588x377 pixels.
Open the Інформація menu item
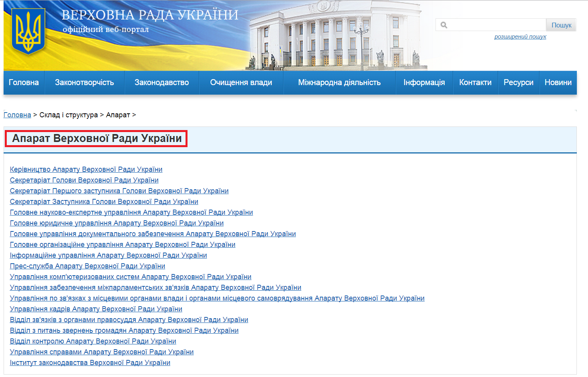click(x=424, y=82)
